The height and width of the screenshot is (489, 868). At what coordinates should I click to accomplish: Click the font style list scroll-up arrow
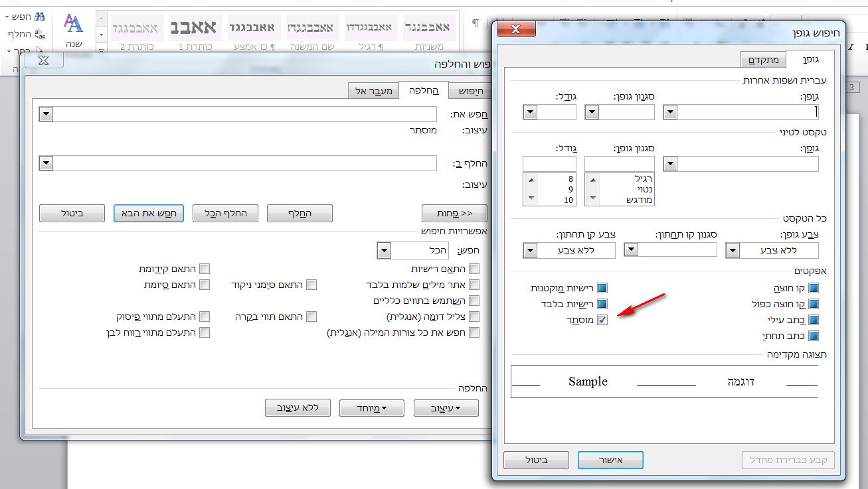pyautogui.click(x=592, y=179)
